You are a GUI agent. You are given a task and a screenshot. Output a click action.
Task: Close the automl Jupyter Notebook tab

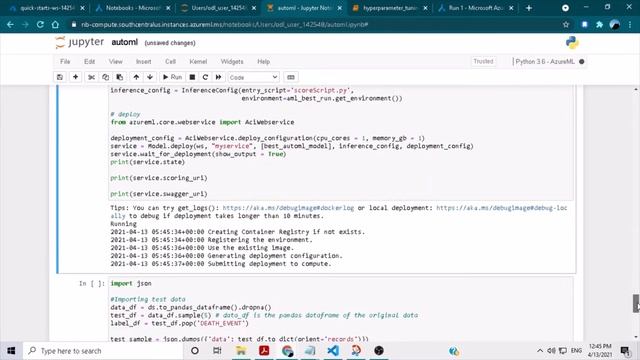(x=340, y=8)
